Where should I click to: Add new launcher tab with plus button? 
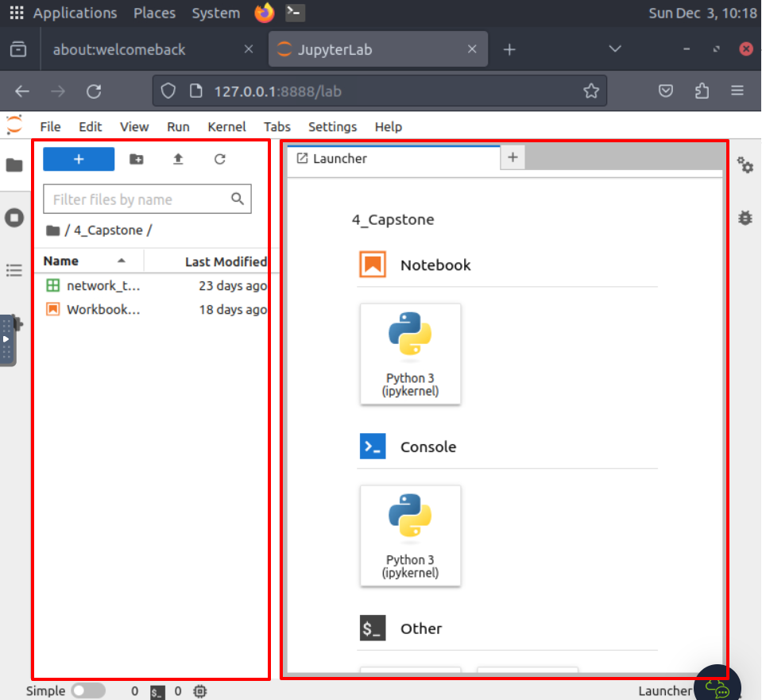513,157
